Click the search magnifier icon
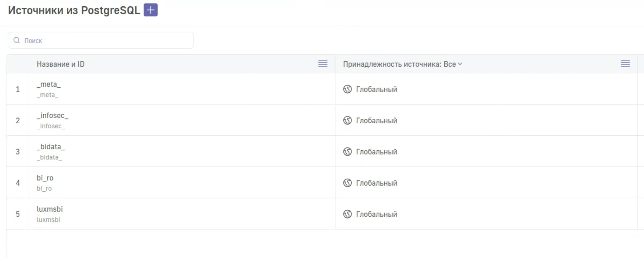The image size is (644, 258). click(16, 41)
